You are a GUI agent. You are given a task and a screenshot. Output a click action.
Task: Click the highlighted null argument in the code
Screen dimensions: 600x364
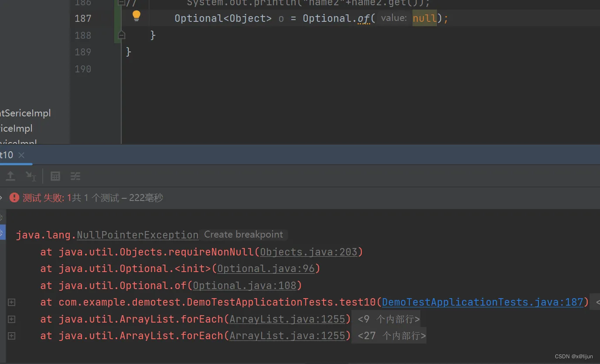[425, 18]
